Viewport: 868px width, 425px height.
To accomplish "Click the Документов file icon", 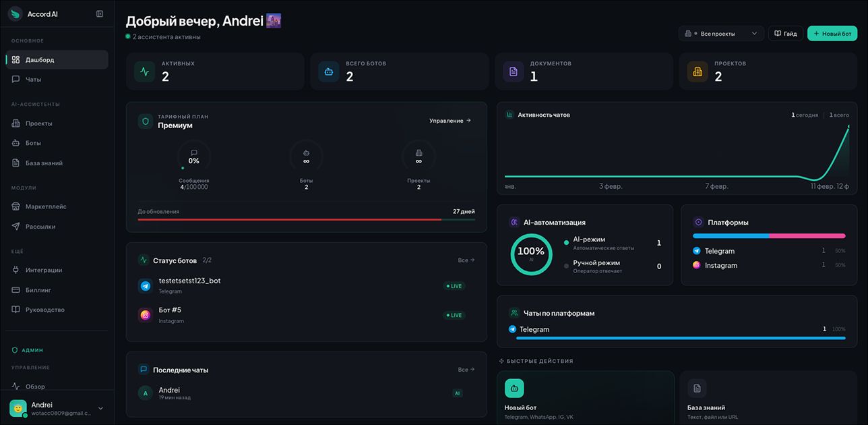I will pyautogui.click(x=514, y=72).
